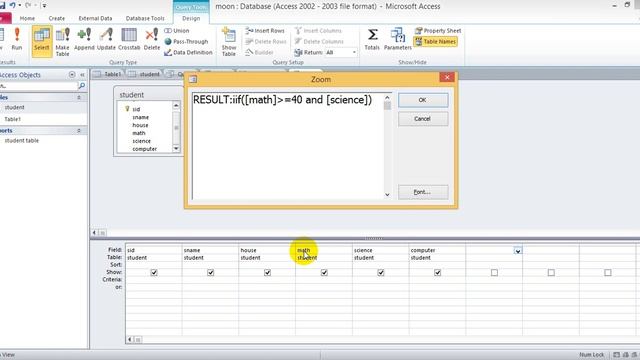Select the house field in student list

coord(140,125)
